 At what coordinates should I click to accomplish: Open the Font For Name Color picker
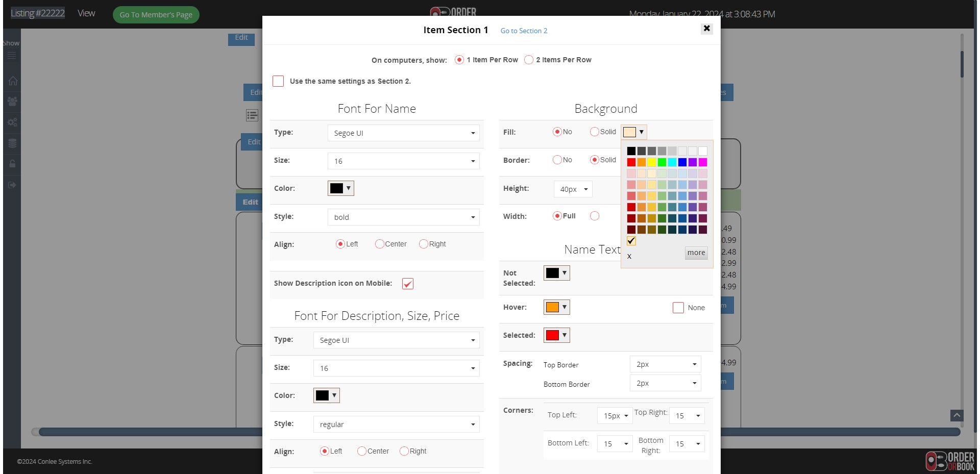341,188
